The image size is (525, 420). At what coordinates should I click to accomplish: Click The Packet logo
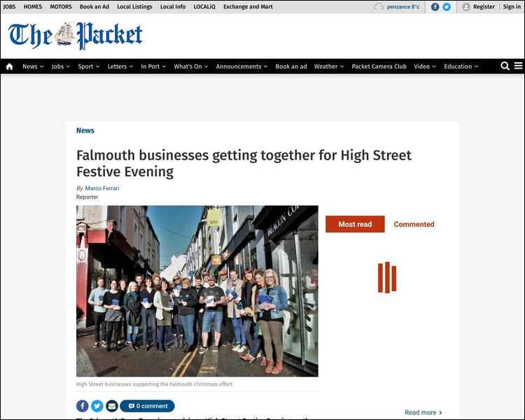click(76, 36)
